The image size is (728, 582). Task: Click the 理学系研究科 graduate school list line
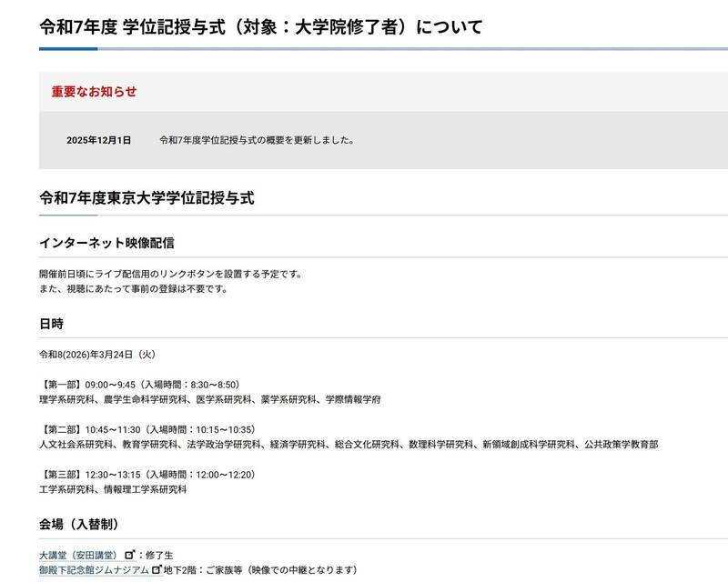pyautogui.click(x=209, y=398)
